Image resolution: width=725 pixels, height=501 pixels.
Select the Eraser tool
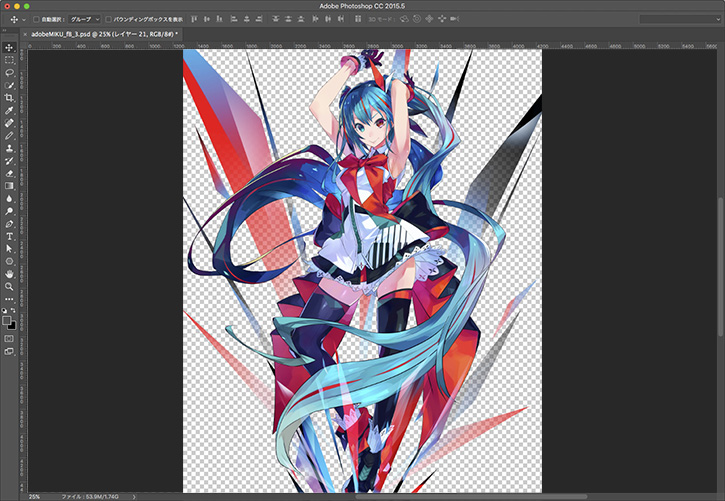click(9, 173)
